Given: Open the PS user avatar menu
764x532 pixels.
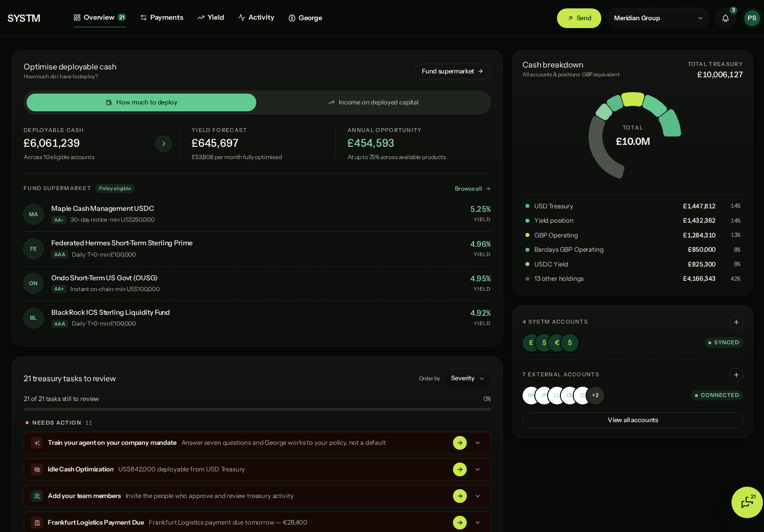Looking at the screenshot, I should pyautogui.click(x=752, y=18).
